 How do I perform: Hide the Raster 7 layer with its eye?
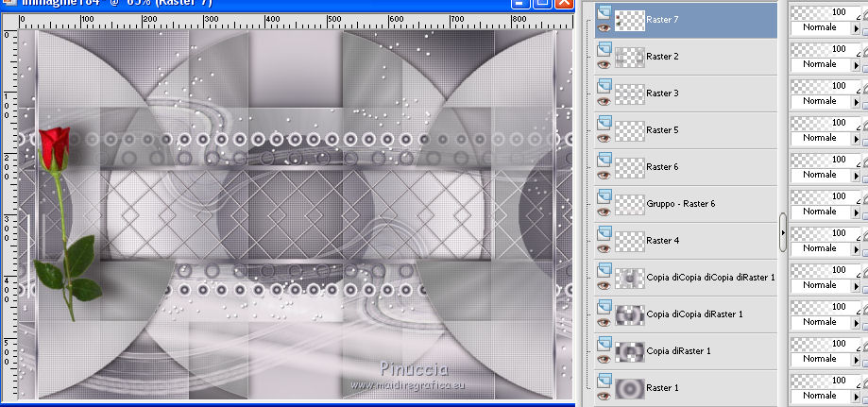pos(604,27)
